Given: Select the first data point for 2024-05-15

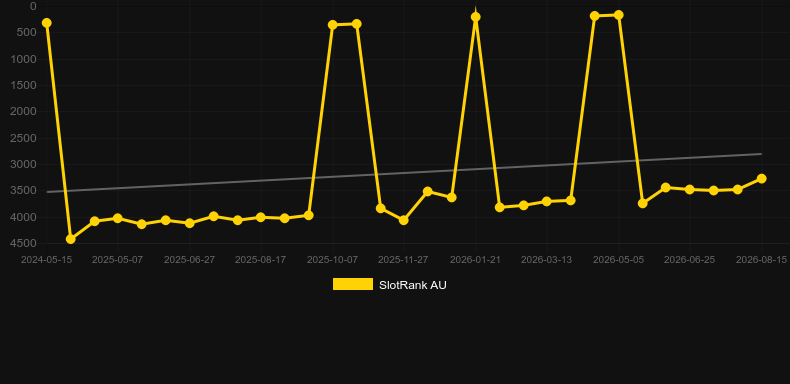Looking at the screenshot, I should [x=47, y=23].
